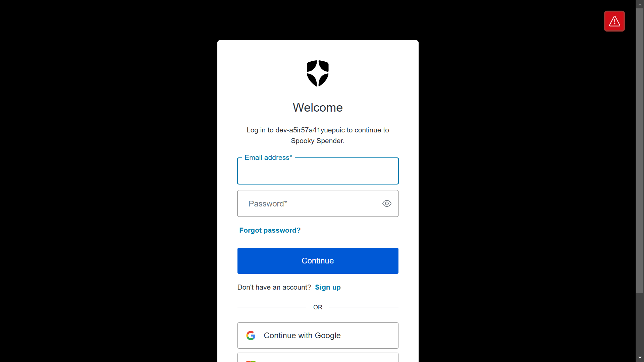Click the Spooky Spender login description text
The image size is (644, 362).
[318, 135]
